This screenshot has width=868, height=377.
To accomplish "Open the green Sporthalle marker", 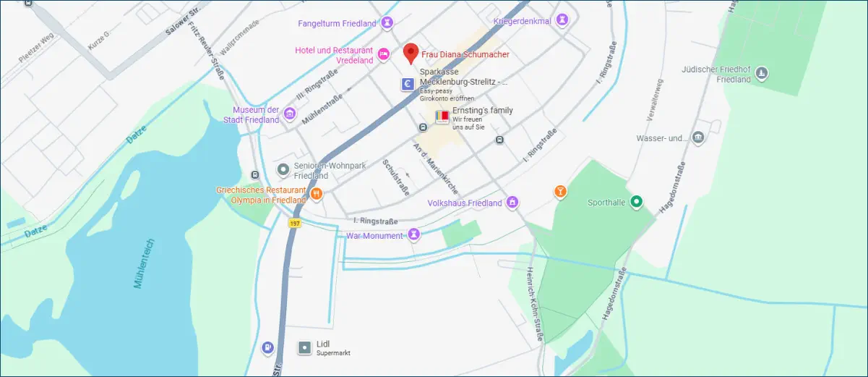I will tap(636, 203).
